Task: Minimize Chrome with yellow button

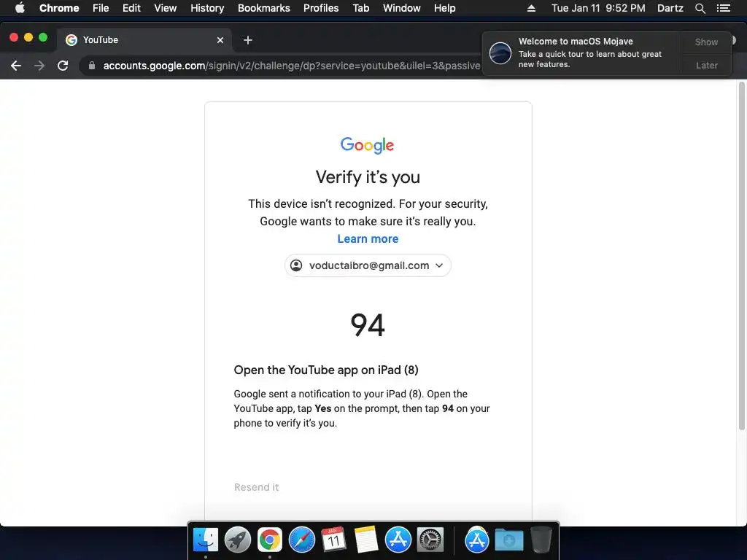Action: [x=28, y=38]
